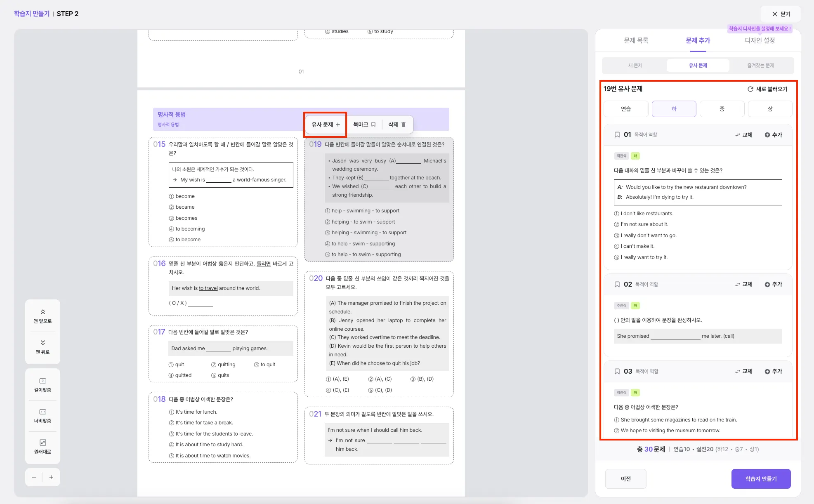Click the 맨 뒤로 double-chevron down icon
814x504 pixels.
(42, 343)
